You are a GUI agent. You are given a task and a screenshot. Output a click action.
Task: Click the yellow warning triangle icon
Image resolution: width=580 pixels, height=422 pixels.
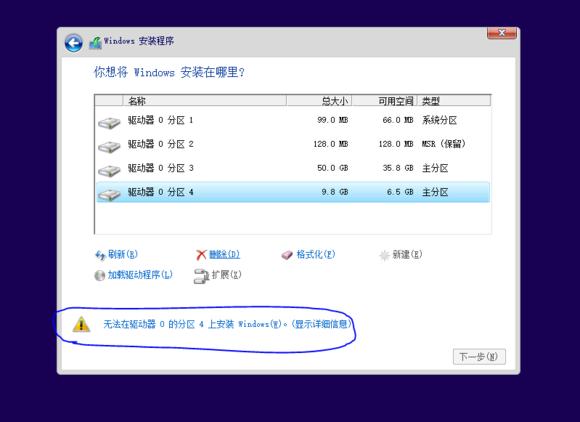pos(81,324)
